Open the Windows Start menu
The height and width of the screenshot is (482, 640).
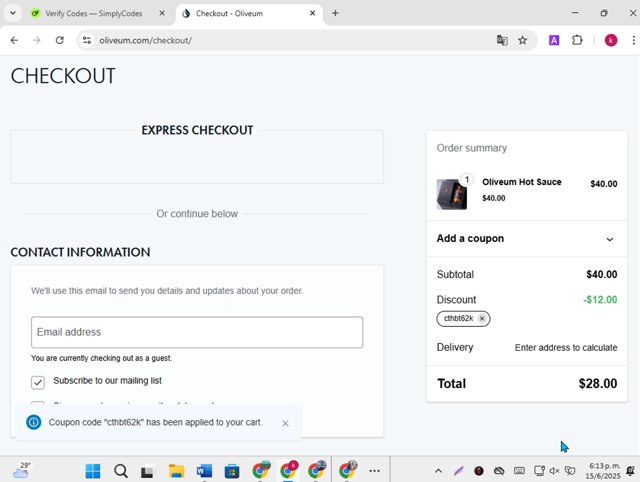point(93,471)
